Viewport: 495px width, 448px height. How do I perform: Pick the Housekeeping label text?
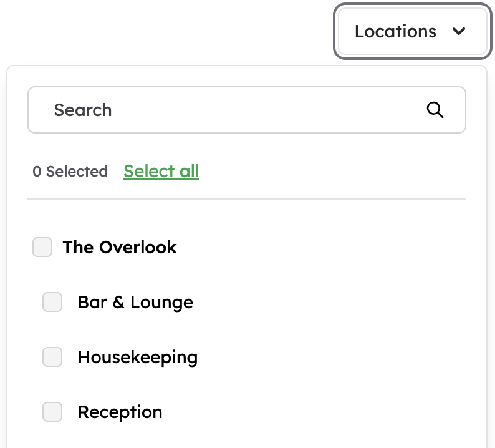point(138,358)
